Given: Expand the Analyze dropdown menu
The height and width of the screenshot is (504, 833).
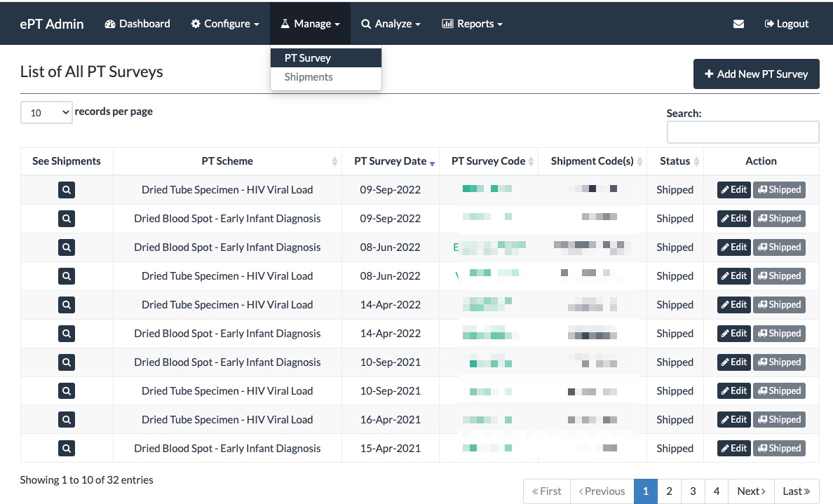Looking at the screenshot, I should tap(391, 24).
